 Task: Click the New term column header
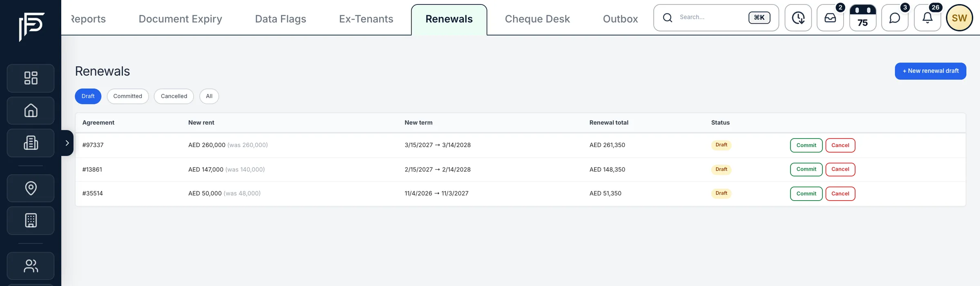pos(419,123)
